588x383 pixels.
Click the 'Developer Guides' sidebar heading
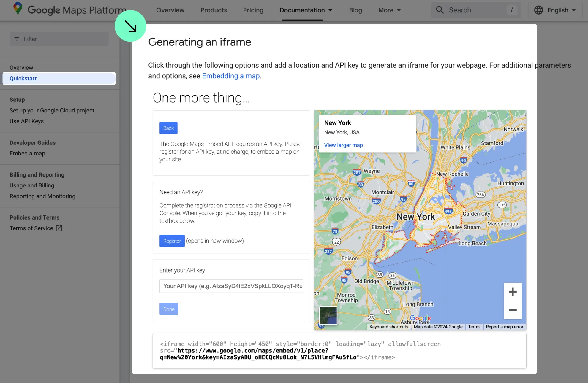[x=32, y=143]
